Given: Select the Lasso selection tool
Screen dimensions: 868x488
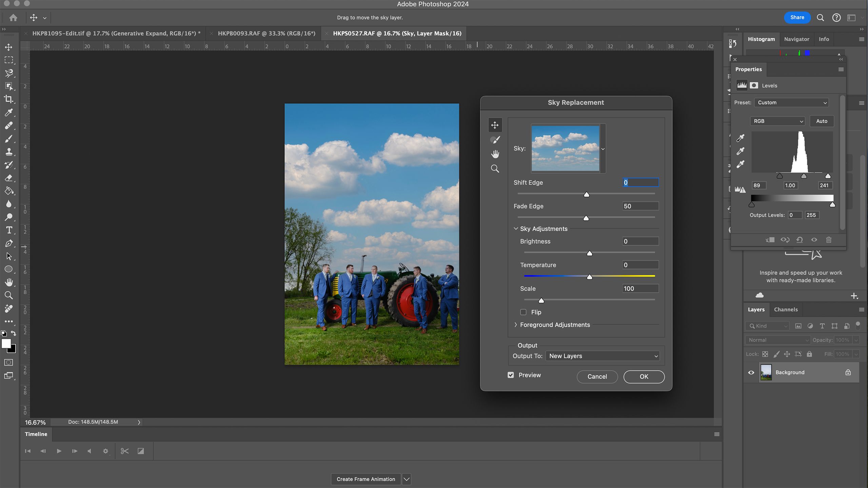Looking at the screenshot, I should [8, 72].
